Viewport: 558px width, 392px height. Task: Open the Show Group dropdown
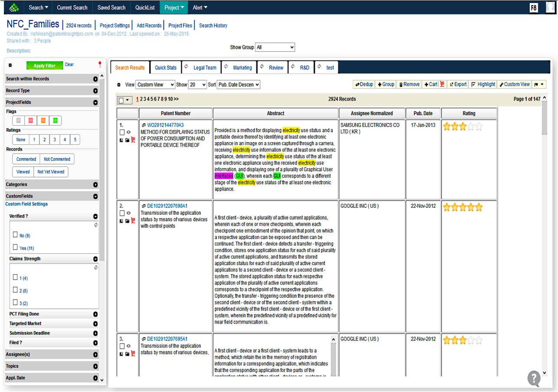(x=275, y=47)
